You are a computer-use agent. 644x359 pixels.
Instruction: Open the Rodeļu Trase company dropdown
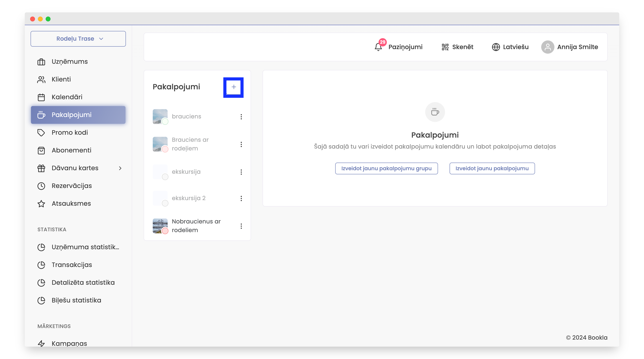point(78,39)
